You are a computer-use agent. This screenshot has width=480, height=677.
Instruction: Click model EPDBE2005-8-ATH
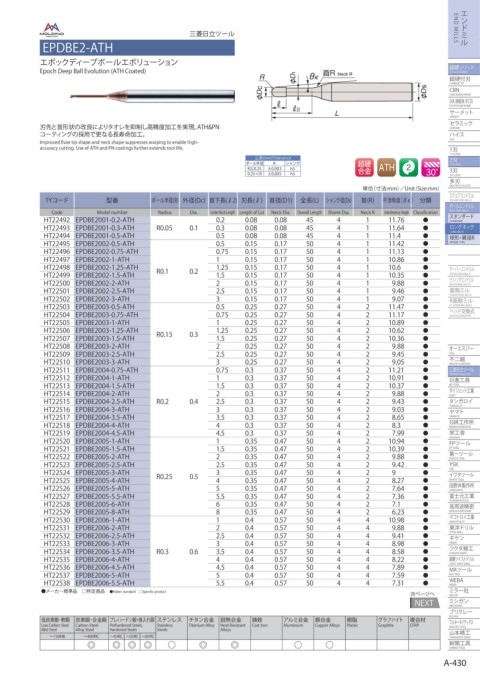tap(102, 512)
